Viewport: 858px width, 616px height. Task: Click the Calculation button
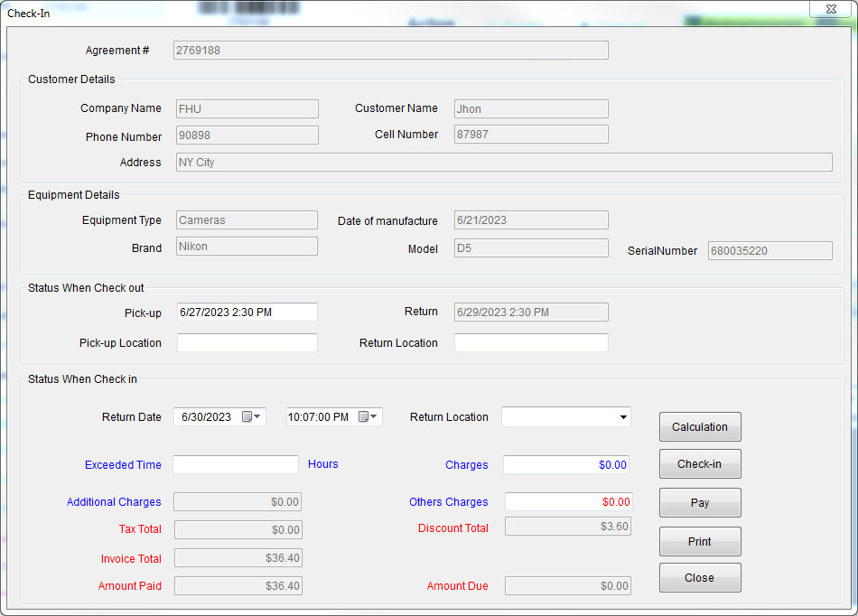pyautogui.click(x=700, y=426)
